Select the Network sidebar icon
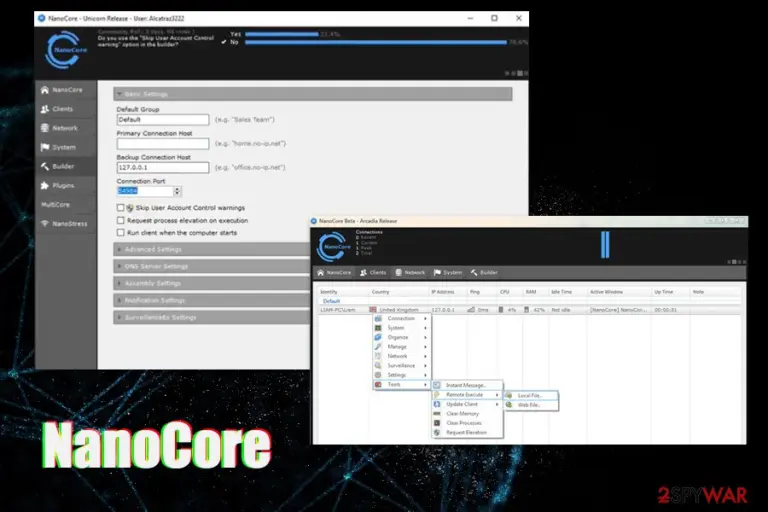Viewport: 768px width, 512px height. (45, 128)
